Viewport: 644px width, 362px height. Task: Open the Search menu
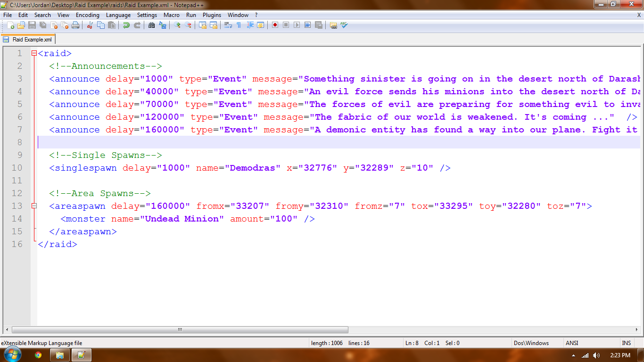(42, 15)
